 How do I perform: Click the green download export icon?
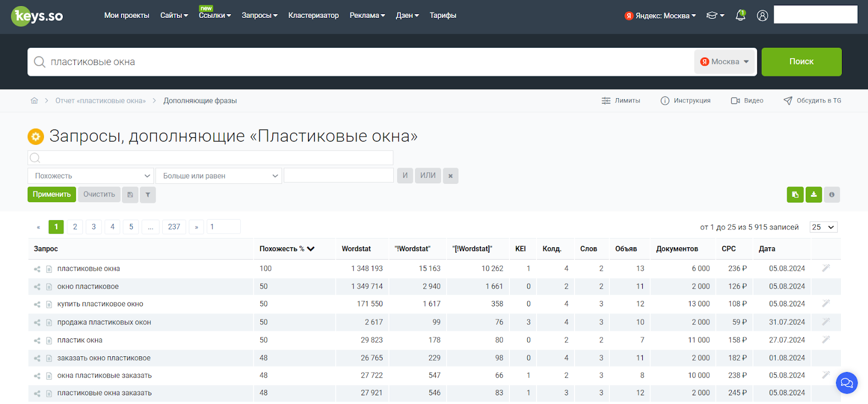814,195
